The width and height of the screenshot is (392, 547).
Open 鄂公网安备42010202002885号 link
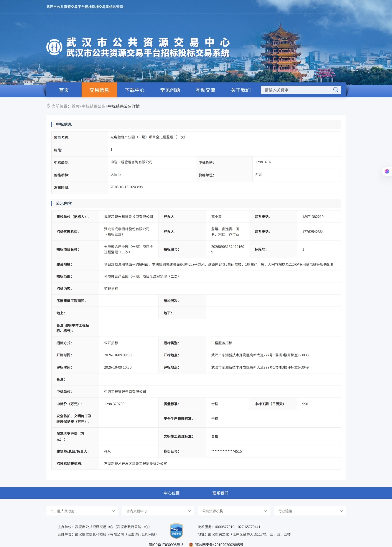pos(219,545)
